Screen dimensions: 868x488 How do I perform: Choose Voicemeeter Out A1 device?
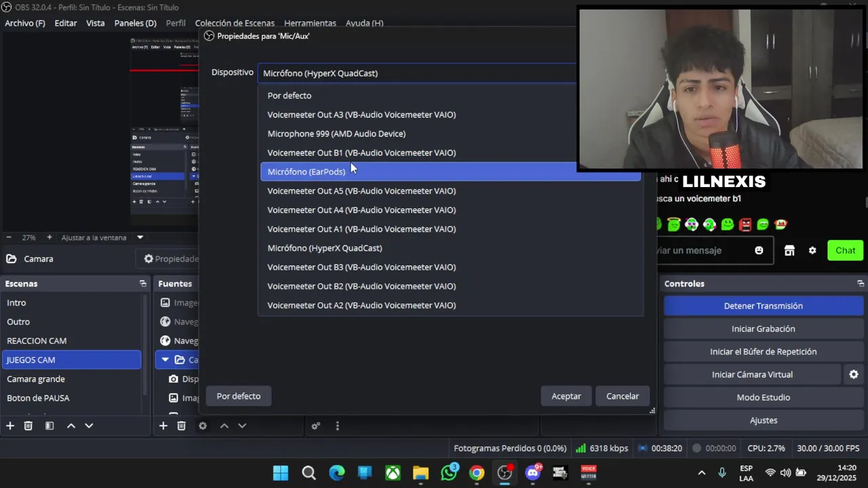point(451,229)
